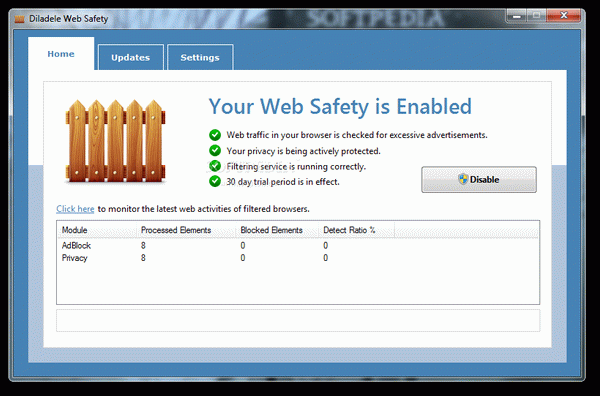
Task: Open the Settings tab
Action: tap(200, 57)
